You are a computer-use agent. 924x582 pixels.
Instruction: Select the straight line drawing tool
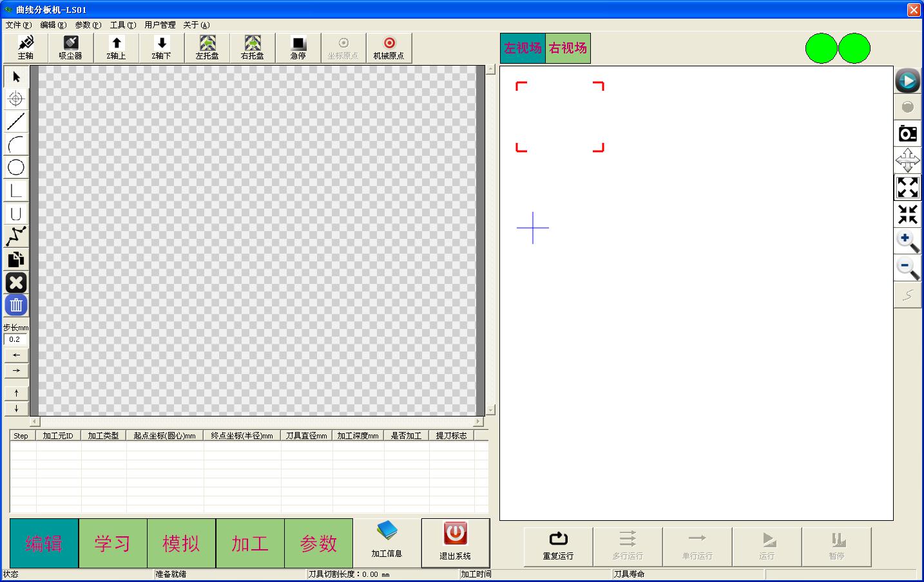pyautogui.click(x=16, y=121)
